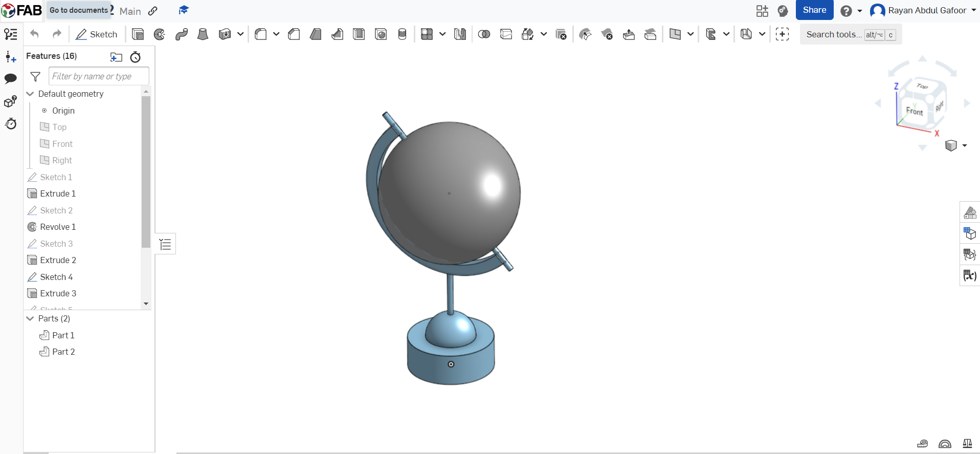Collapse the Default geometry group
The image size is (980, 454).
(30, 94)
